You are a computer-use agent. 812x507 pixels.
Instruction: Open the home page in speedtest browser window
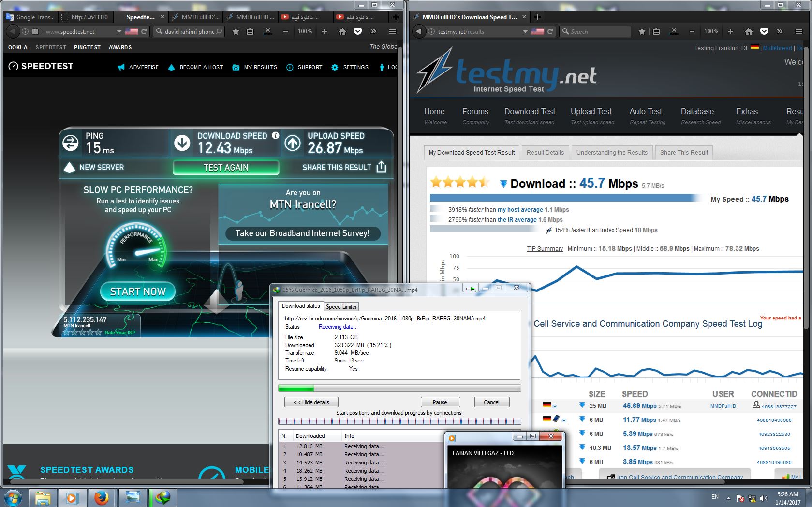342,31
